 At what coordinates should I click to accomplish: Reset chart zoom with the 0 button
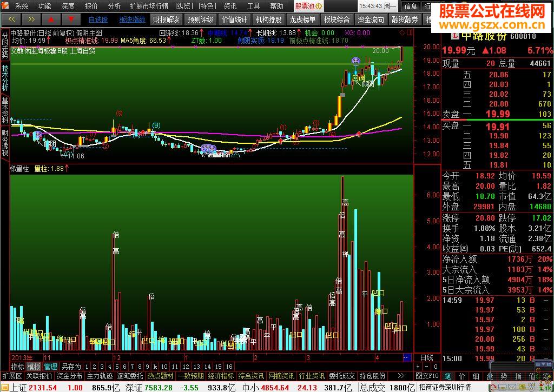pyautogui.click(x=436, y=367)
